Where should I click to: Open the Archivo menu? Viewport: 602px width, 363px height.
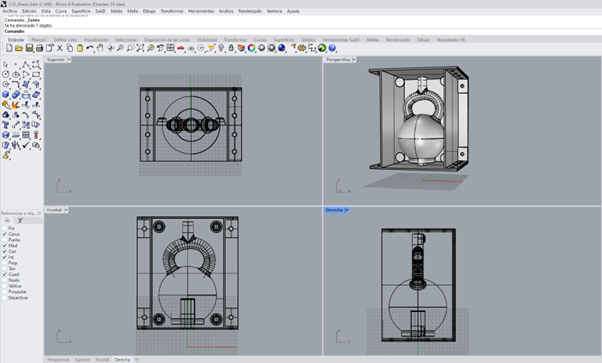(x=10, y=11)
